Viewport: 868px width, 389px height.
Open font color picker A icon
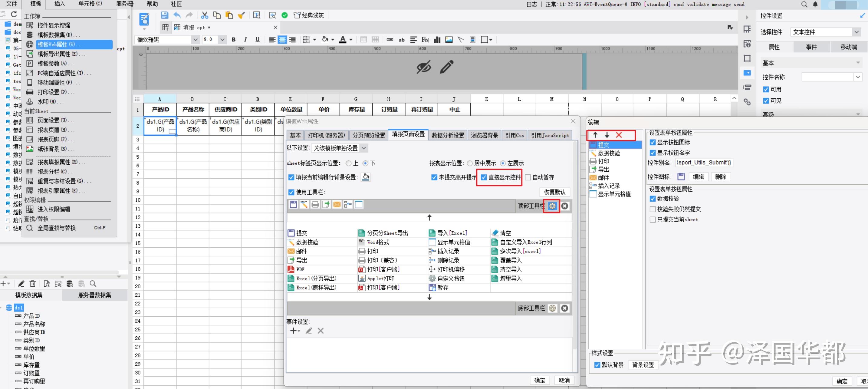pos(343,39)
